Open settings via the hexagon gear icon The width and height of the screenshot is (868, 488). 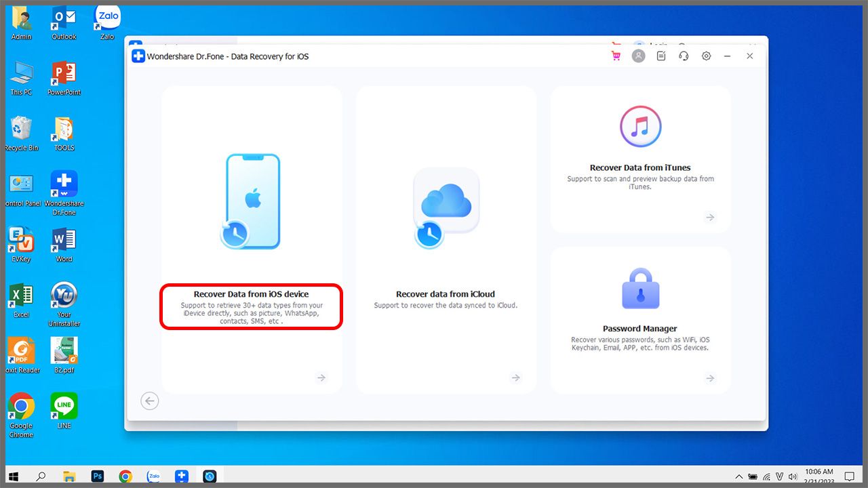706,56
